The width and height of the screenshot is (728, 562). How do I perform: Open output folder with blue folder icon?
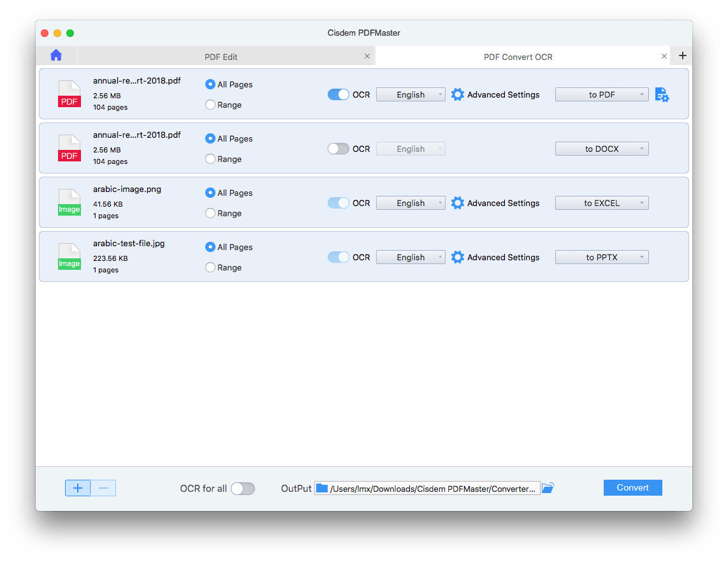(x=548, y=488)
